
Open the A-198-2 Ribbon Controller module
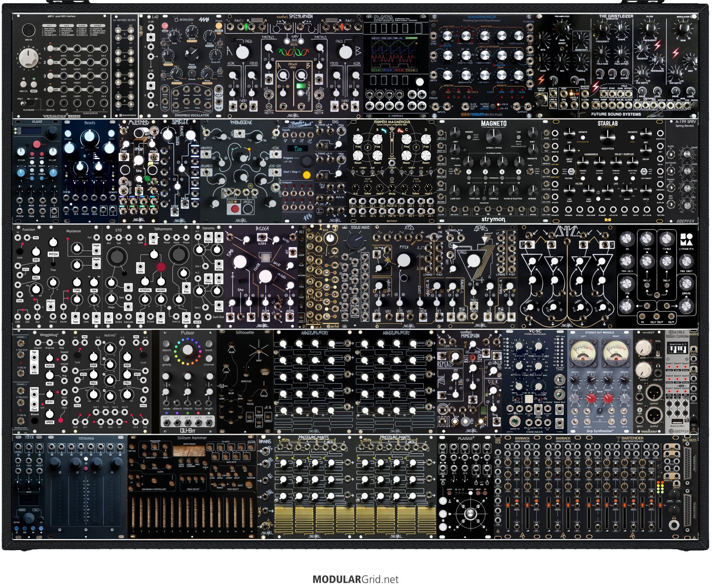tap(678, 382)
